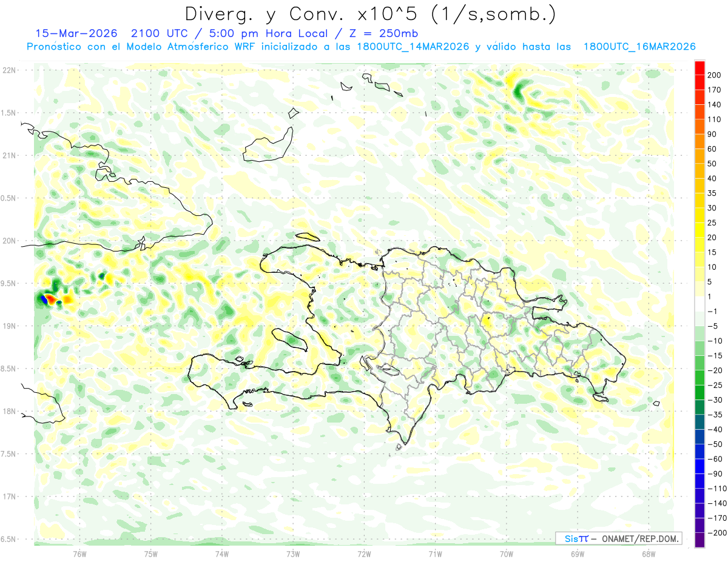Click the positive "5" colorbar value

(710, 282)
